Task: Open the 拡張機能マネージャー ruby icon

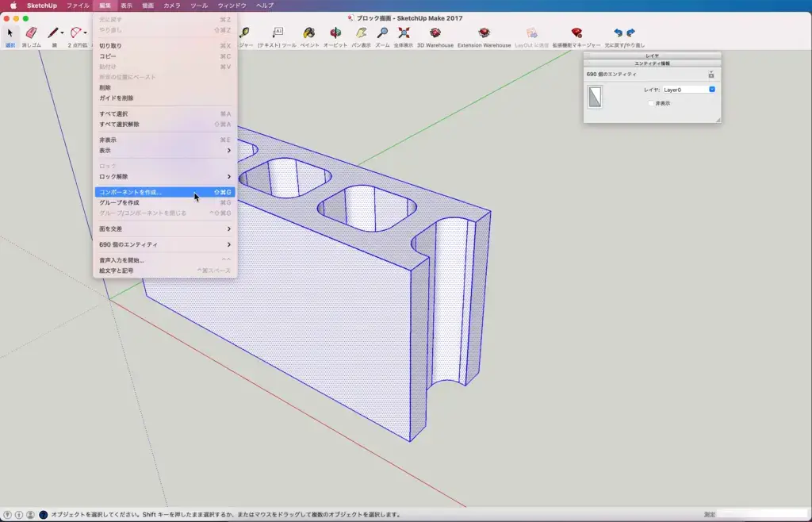Action: click(x=576, y=33)
